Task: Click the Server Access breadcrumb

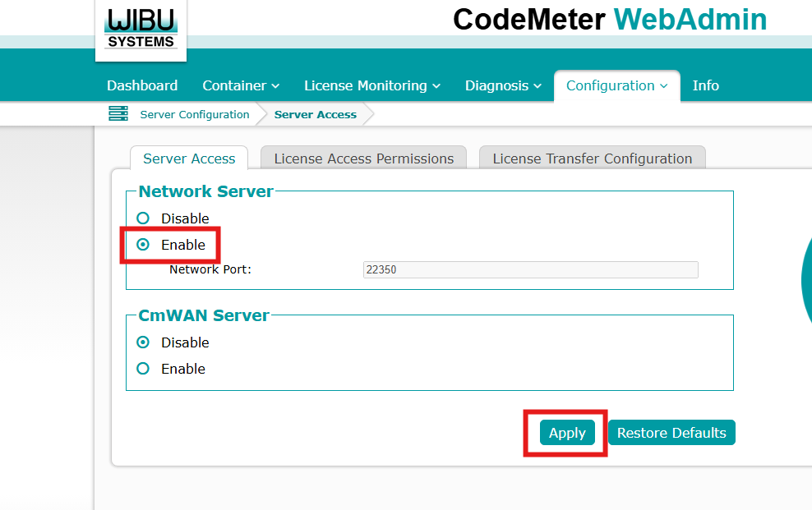Action: (316, 114)
